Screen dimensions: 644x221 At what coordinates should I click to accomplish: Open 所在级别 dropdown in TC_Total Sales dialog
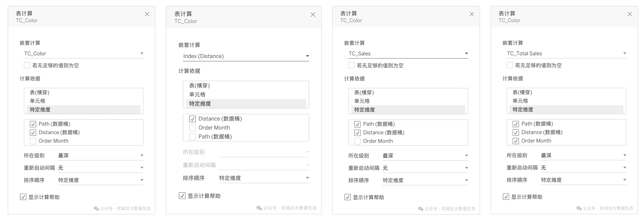[583, 156]
